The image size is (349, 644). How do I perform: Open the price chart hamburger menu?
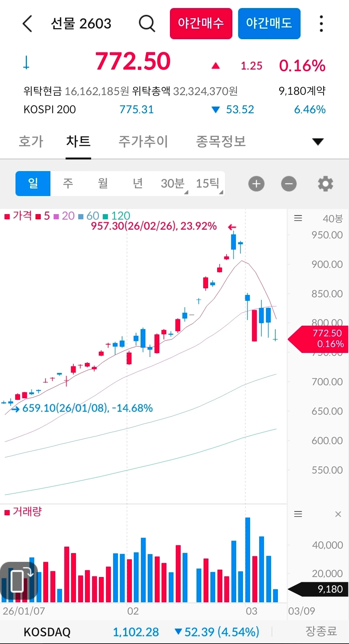[x=298, y=218]
